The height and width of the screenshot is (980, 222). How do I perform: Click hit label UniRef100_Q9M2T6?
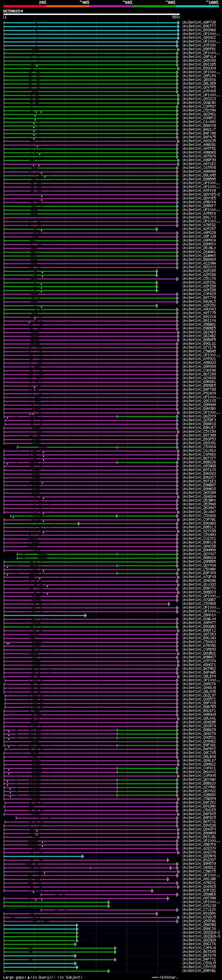pyautogui.click(x=199, y=684)
